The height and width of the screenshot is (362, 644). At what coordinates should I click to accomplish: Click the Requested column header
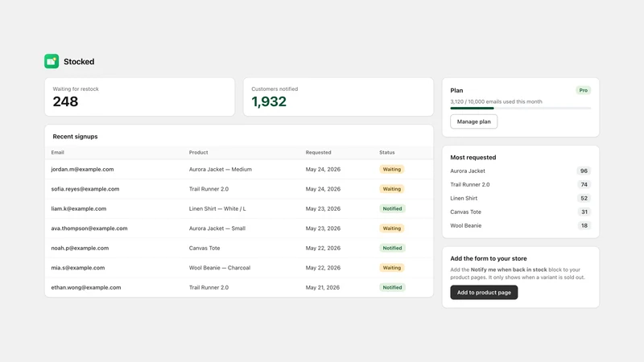(x=318, y=152)
